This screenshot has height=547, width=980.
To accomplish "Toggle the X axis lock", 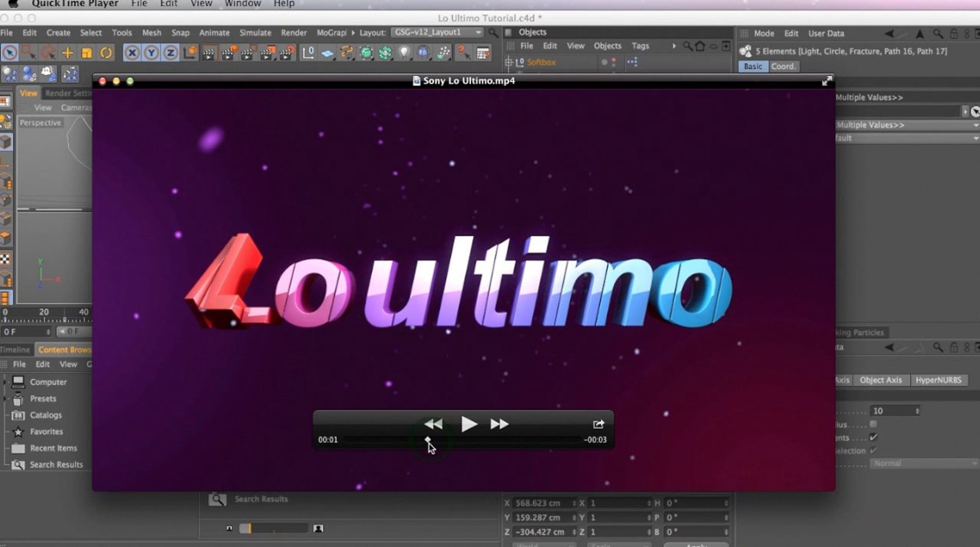I will pyautogui.click(x=132, y=53).
